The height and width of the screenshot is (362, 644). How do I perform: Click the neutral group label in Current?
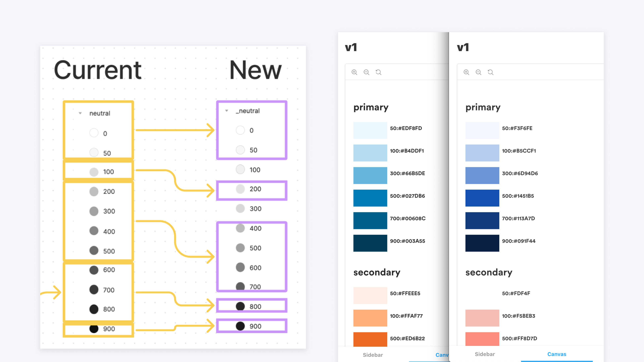click(100, 113)
